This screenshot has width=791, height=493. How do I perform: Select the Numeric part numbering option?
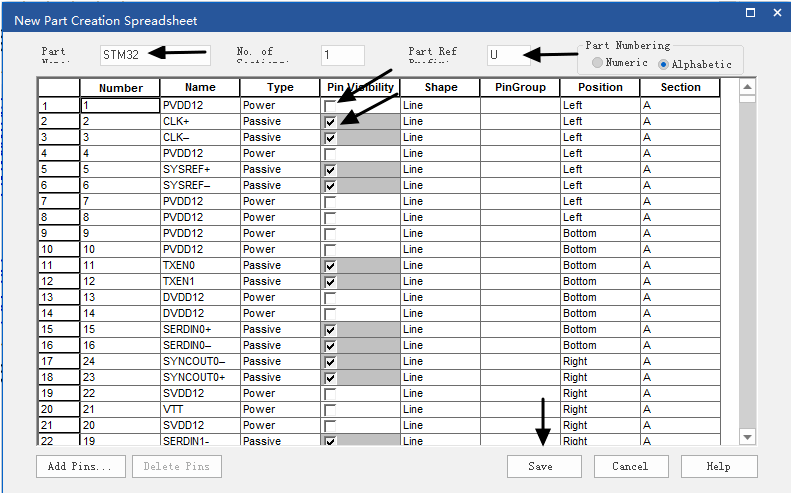point(598,63)
